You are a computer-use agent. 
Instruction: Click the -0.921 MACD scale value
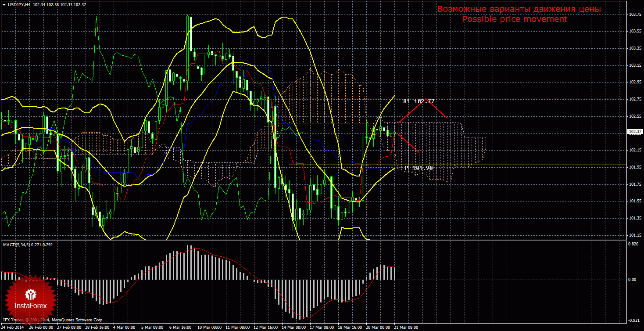[x=633, y=320]
